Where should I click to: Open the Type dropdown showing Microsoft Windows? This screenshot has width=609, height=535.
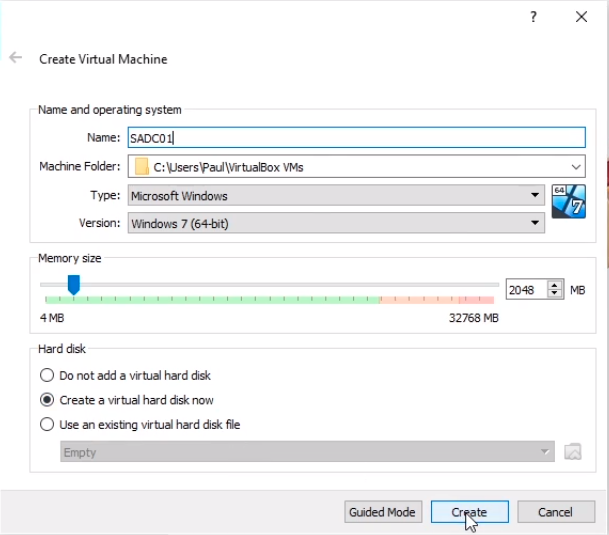point(336,195)
